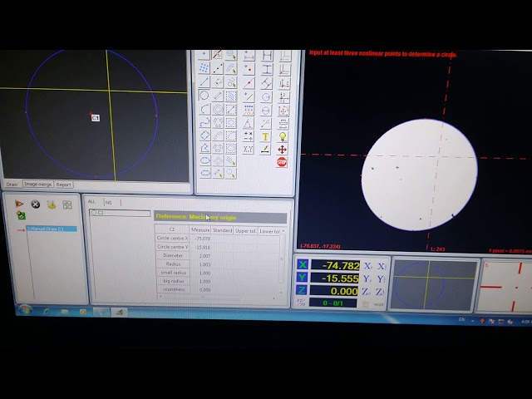Click the Diameter row label

tap(173, 255)
